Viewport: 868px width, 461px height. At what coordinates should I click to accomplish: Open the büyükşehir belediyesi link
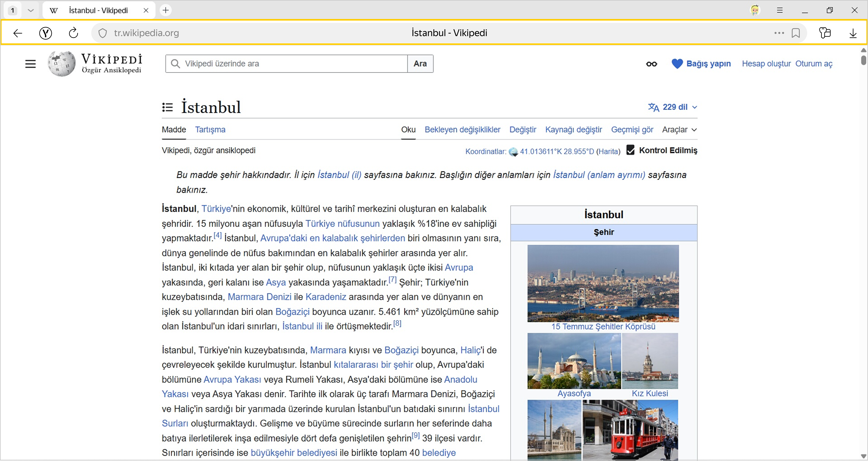(x=294, y=453)
